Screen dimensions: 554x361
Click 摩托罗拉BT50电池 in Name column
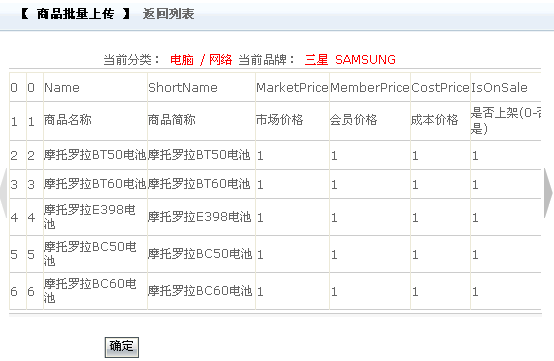click(x=95, y=155)
